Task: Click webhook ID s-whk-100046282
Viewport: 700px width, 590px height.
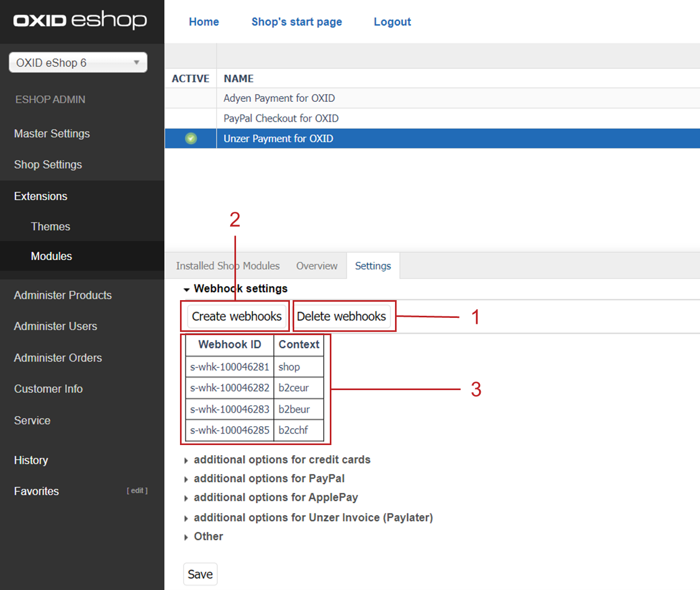Action: pyautogui.click(x=230, y=388)
